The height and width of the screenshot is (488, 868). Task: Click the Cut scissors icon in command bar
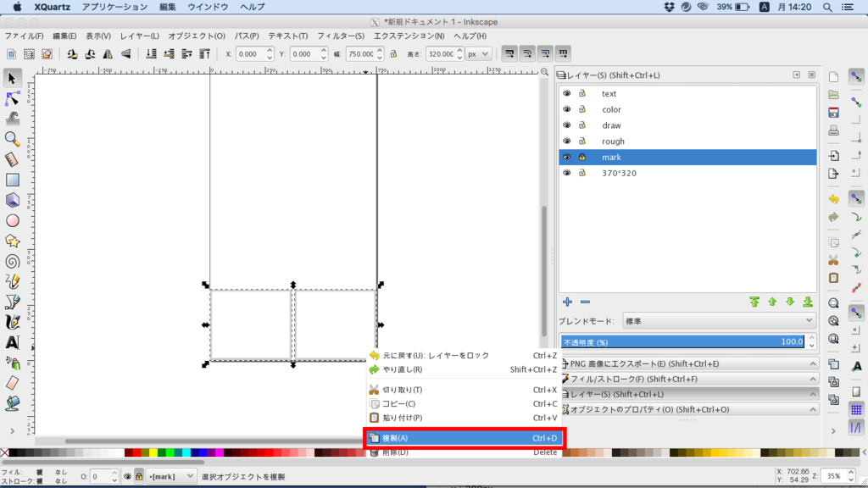[x=834, y=260]
